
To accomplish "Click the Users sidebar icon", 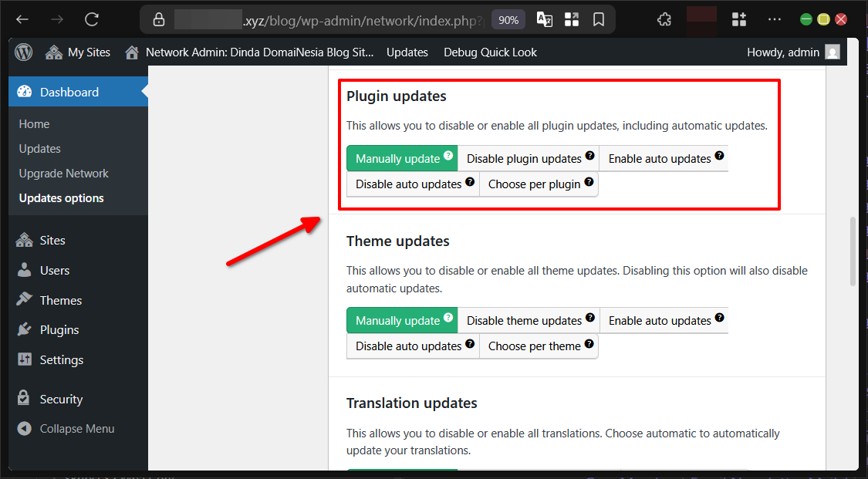I will (x=24, y=270).
